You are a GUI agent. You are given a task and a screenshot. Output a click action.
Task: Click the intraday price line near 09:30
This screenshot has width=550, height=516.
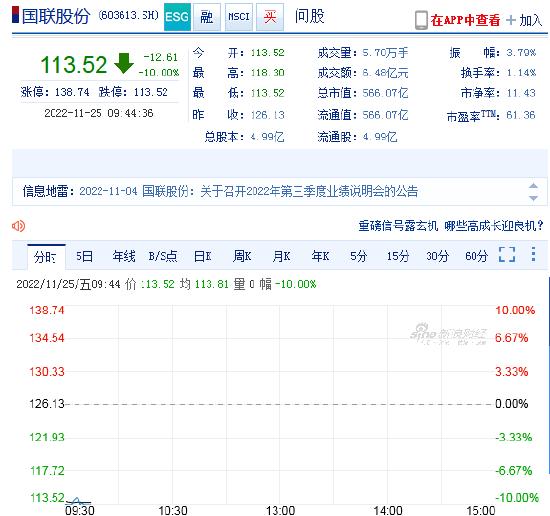click(x=78, y=501)
